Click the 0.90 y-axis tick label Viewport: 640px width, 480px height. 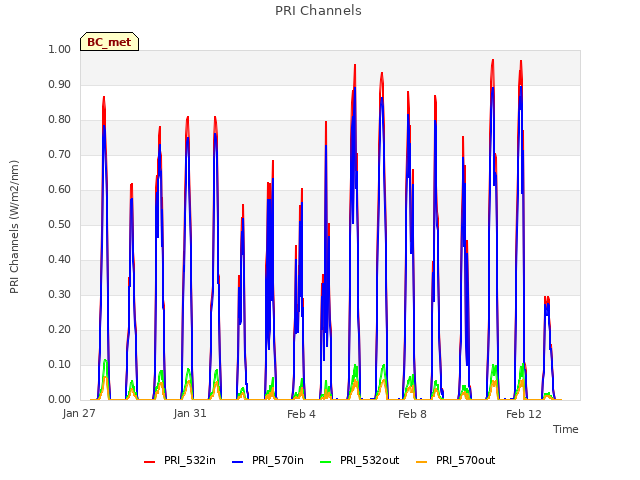[60, 84]
